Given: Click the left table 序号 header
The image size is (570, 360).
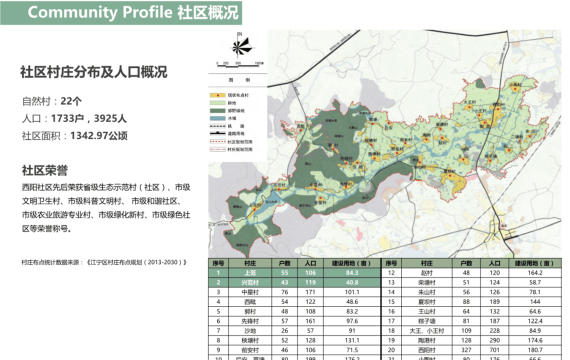Looking at the screenshot, I should tap(218, 263).
